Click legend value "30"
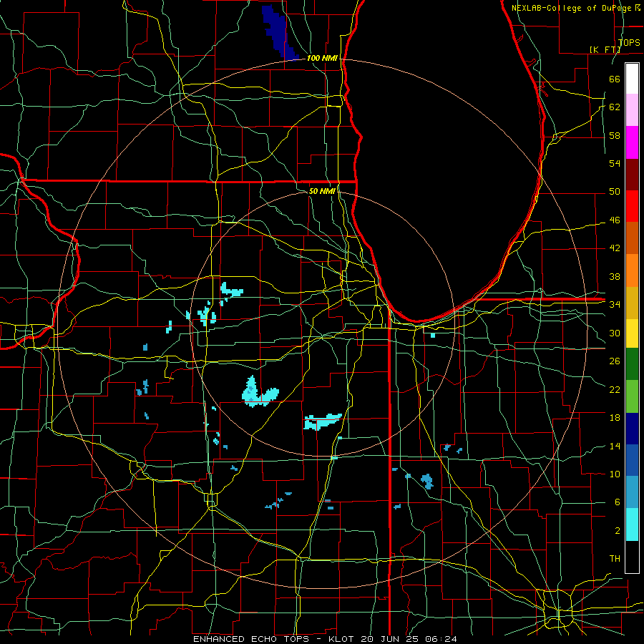 [x=615, y=333]
